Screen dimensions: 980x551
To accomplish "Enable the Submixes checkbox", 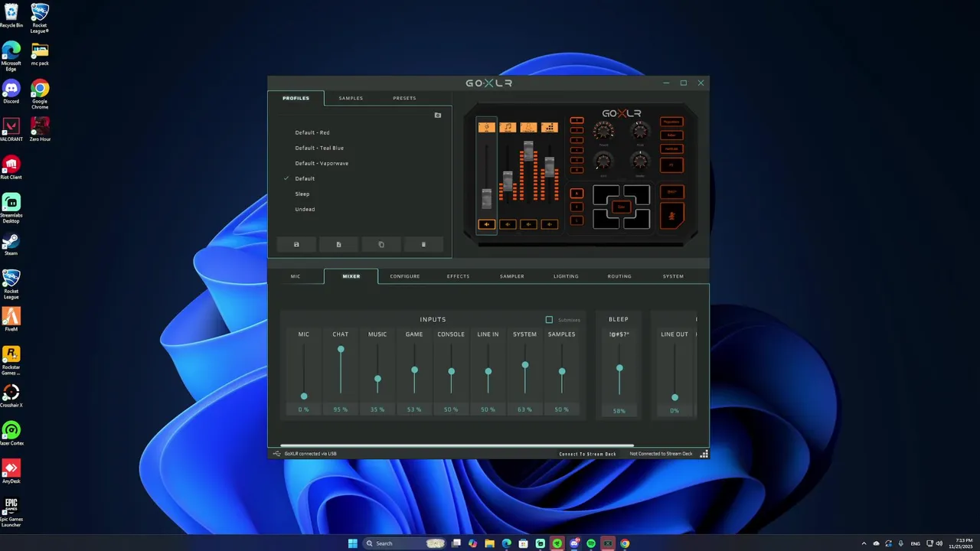I will (x=549, y=320).
